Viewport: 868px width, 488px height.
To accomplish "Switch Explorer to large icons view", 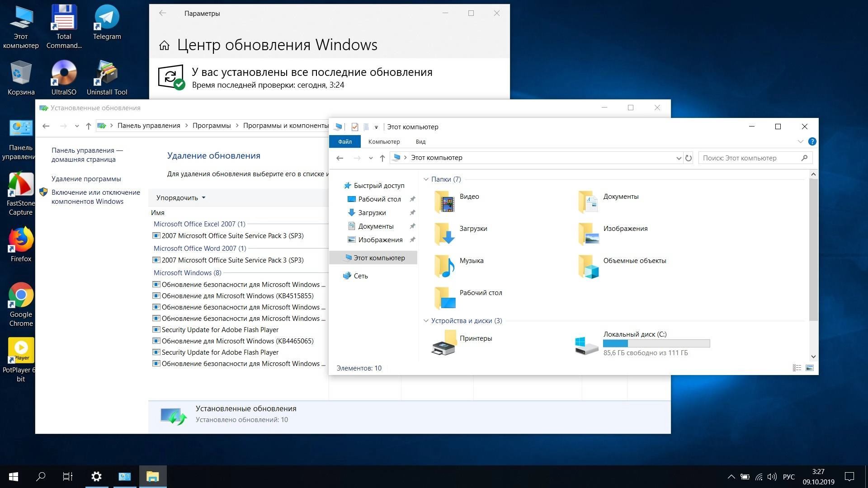I will (810, 368).
